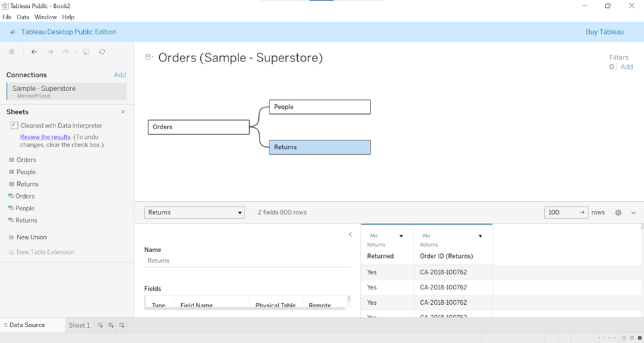The image size is (644, 343).
Task: Click the redo forward arrow
Action: pos(50,51)
